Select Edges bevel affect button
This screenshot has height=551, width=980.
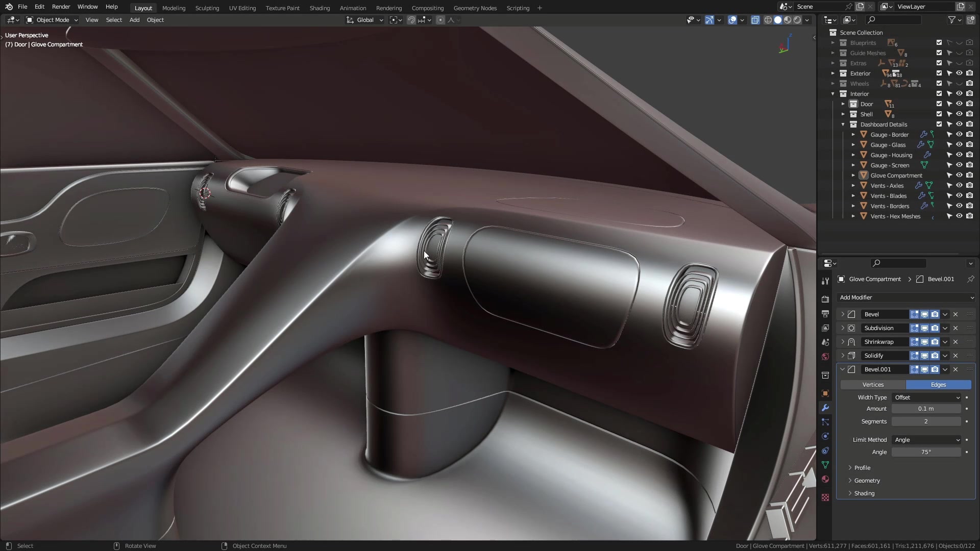[x=938, y=385]
